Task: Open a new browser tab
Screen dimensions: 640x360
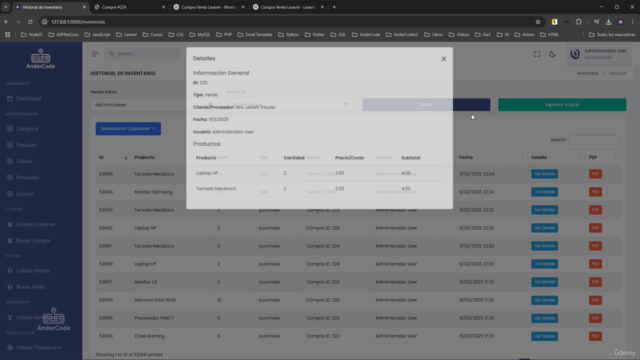Action: click(334, 7)
